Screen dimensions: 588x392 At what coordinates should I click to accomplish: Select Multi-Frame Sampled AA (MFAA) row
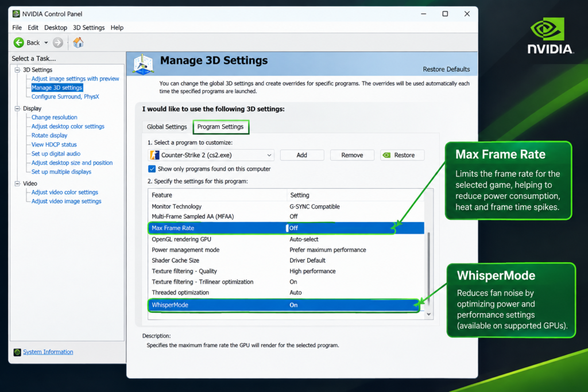pos(287,216)
